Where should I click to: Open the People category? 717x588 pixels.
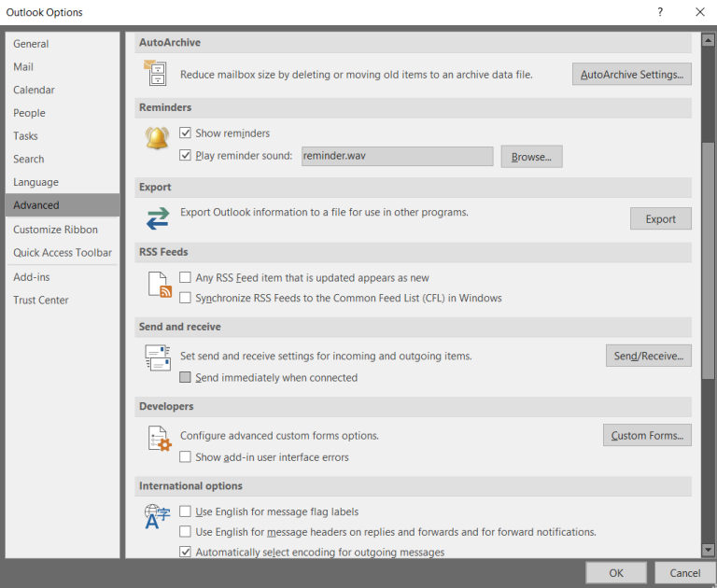tap(63, 113)
